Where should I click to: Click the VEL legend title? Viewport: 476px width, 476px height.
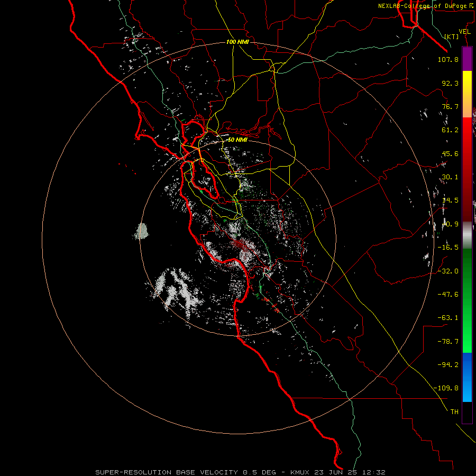(x=464, y=32)
